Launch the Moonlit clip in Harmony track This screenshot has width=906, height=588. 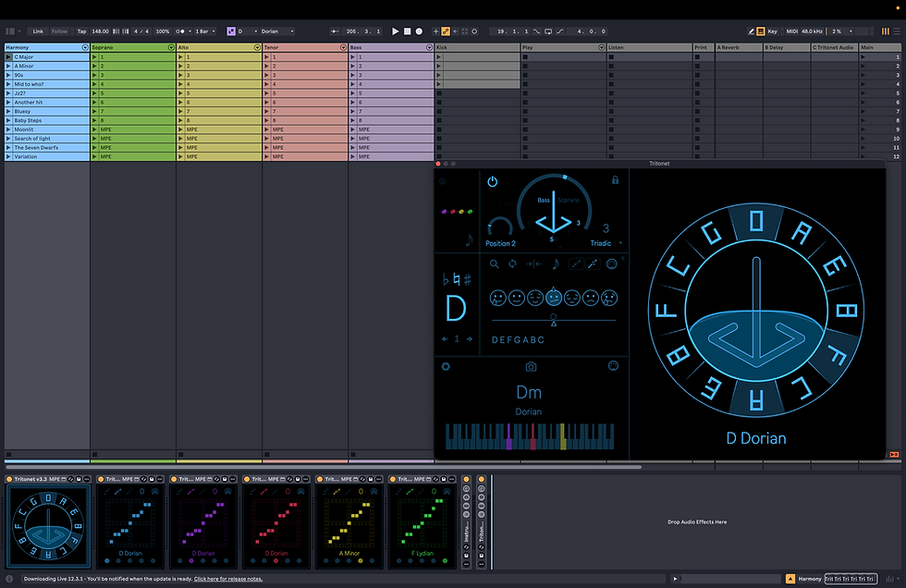tap(9, 129)
